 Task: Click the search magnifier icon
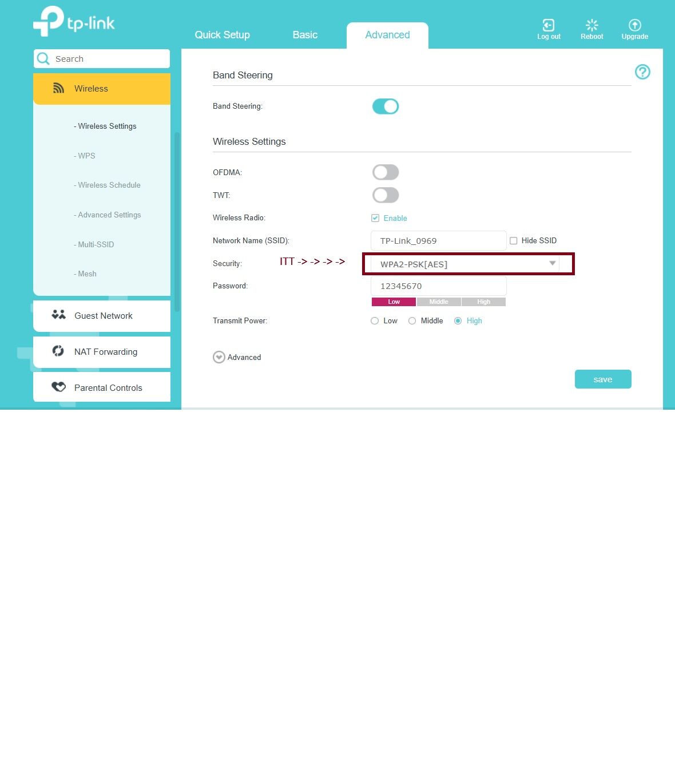coord(43,58)
